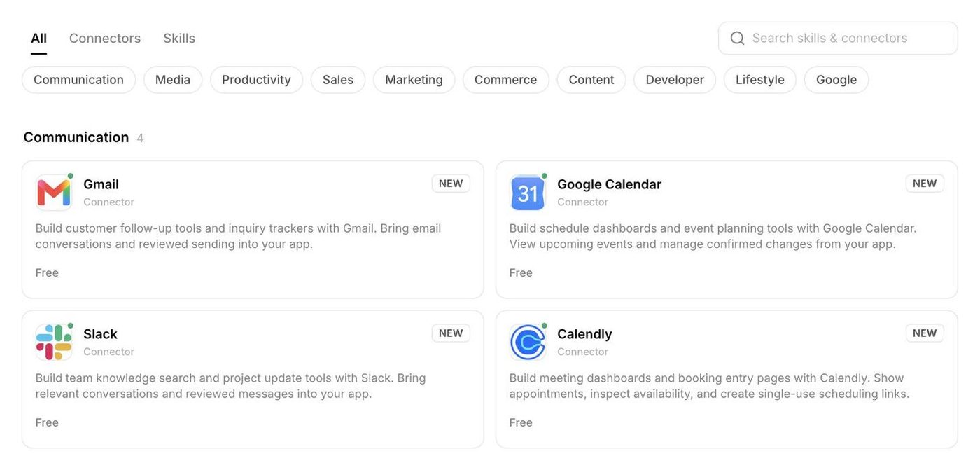Click the Search skills & connectors field
This screenshot has height=470, width=980.
coord(838,39)
